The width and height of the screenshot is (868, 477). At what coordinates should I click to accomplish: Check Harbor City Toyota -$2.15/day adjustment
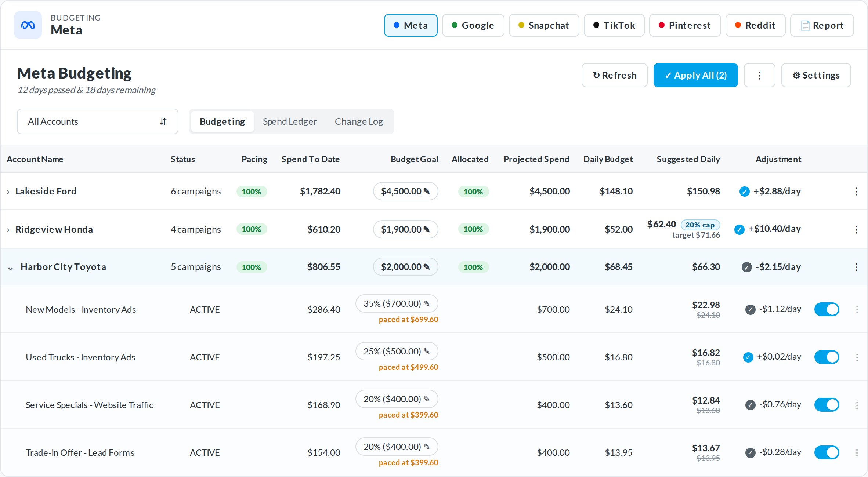[746, 267]
